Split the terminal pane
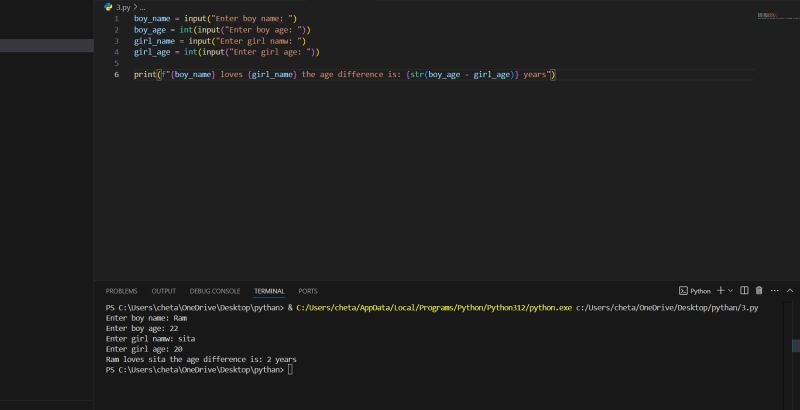The height and width of the screenshot is (410, 800). coord(744,290)
